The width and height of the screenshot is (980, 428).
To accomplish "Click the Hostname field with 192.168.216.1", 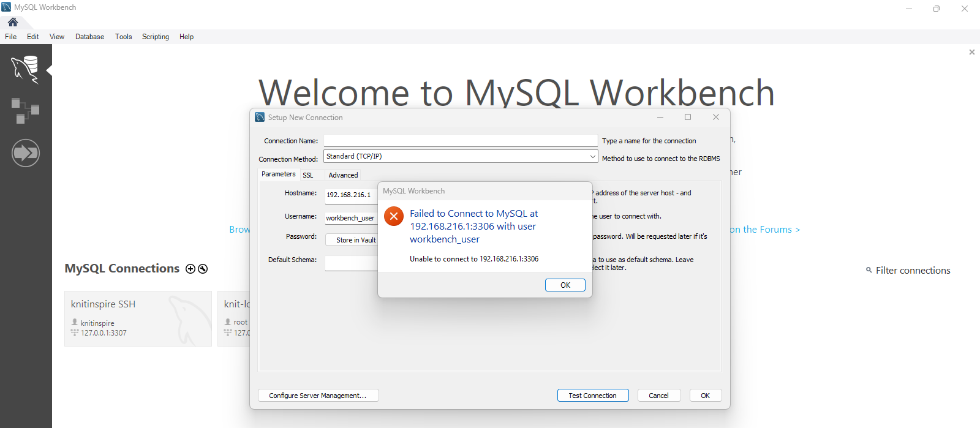I will (x=351, y=195).
